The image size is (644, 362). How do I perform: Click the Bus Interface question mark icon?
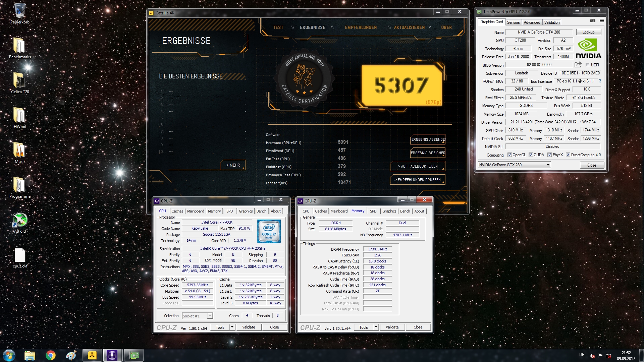(600, 81)
